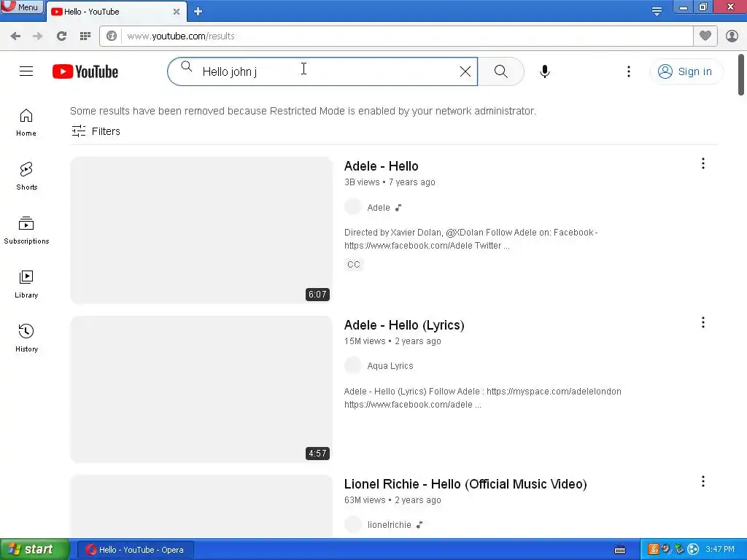Image resolution: width=747 pixels, height=560 pixels.
Task: Open Adele - Hello (Lyrics) thumbnail
Action: pyautogui.click(x=201, y=389)
